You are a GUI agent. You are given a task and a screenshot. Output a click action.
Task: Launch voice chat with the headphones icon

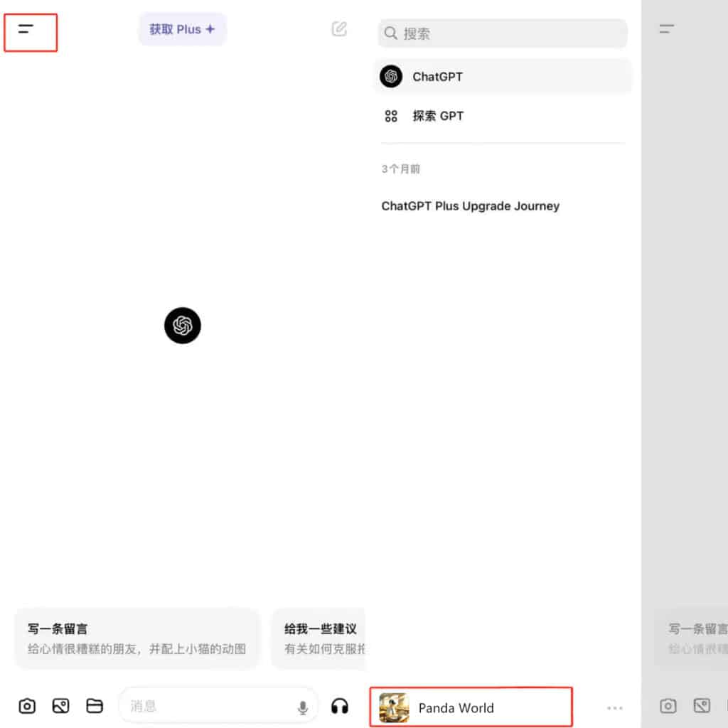[340, 706]
